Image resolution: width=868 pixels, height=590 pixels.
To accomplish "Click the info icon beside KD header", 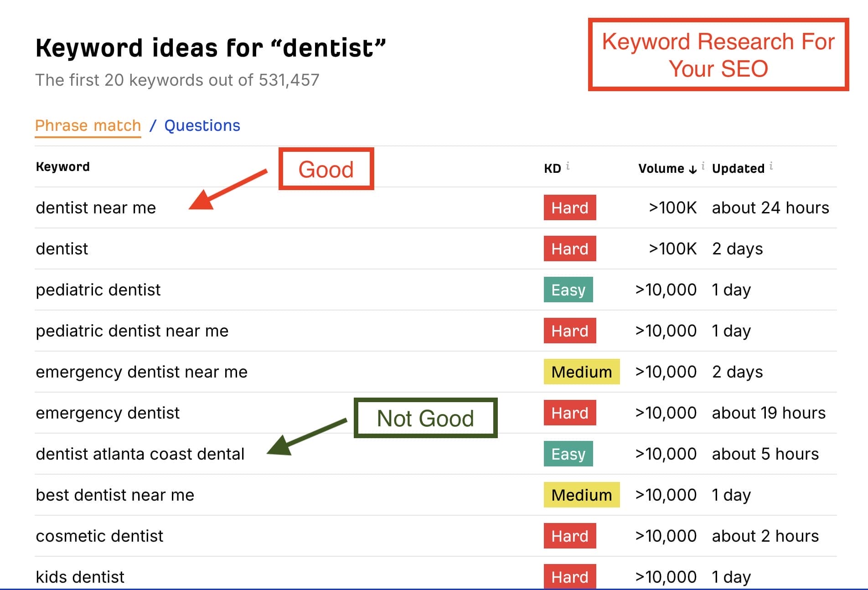I will coord(568,166).
